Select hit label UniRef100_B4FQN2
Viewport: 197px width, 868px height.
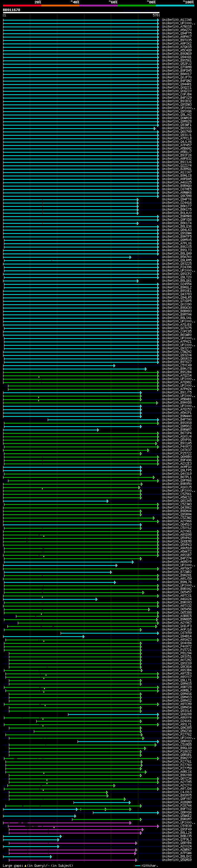click(177, 81)
